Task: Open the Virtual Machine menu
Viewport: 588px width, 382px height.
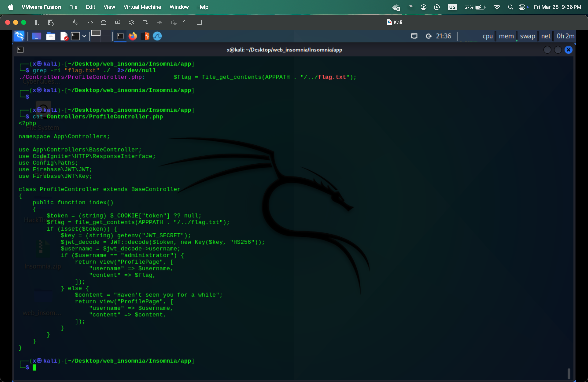Action: (142, 7)
